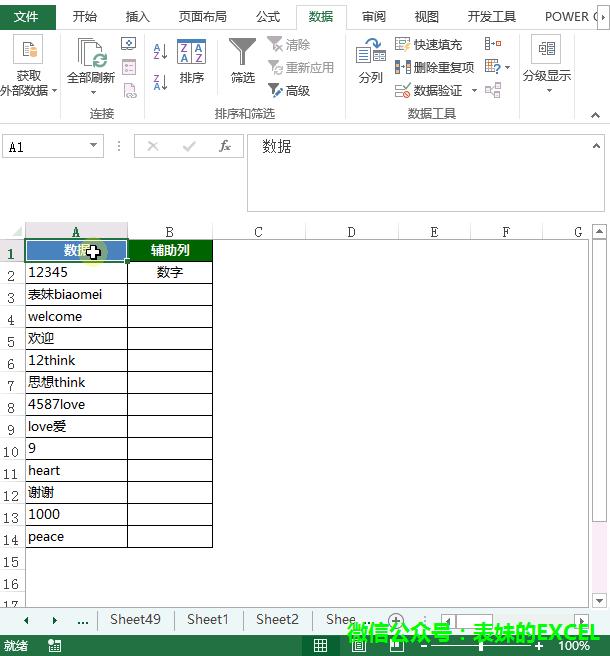Expand What-If Analysis dropdown arrow
610x656 pixels.
[x=507, y=67]
